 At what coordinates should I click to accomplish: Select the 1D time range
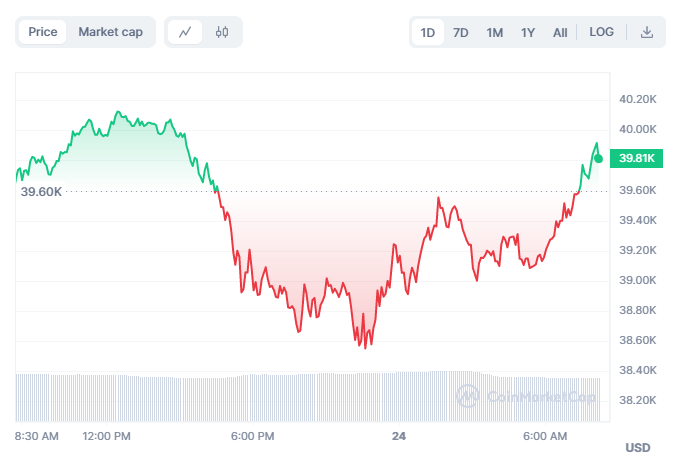(x=428, y=32)
